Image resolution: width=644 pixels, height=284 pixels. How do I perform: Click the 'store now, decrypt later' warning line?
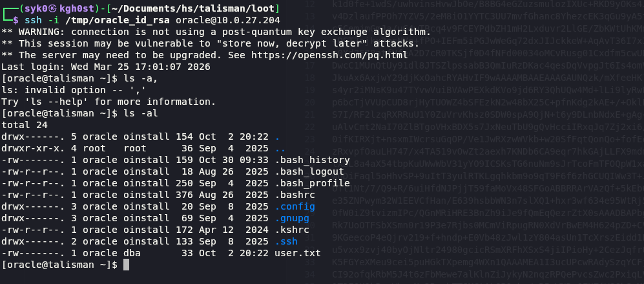(211, 43)
